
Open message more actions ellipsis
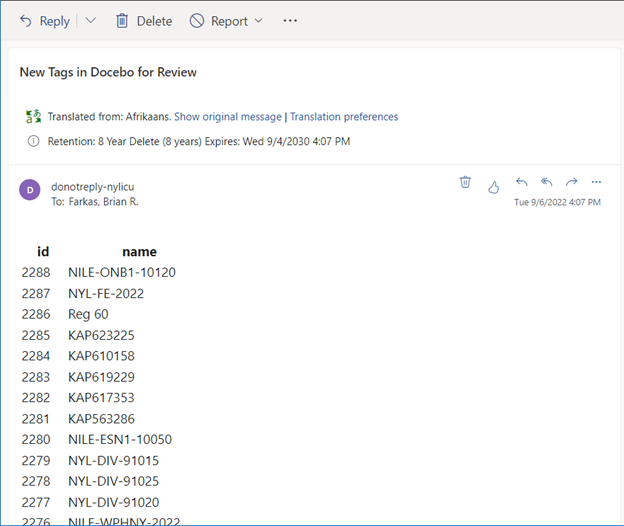(596, 182)
